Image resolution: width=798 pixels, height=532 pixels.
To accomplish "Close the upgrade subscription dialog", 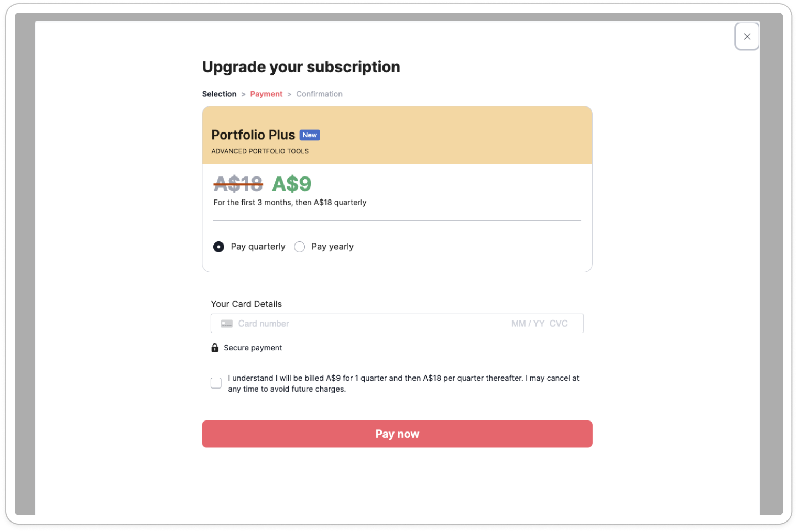I will (747, 36).
